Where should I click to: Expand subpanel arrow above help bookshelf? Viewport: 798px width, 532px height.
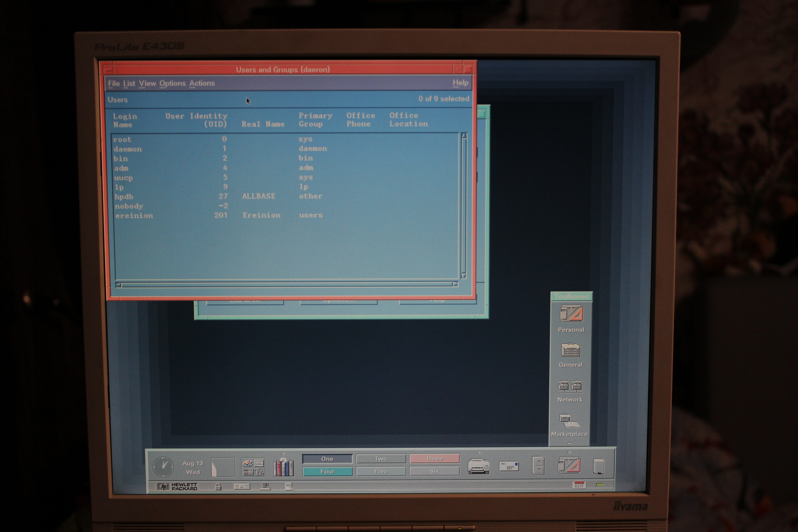[x=283, y=454]
